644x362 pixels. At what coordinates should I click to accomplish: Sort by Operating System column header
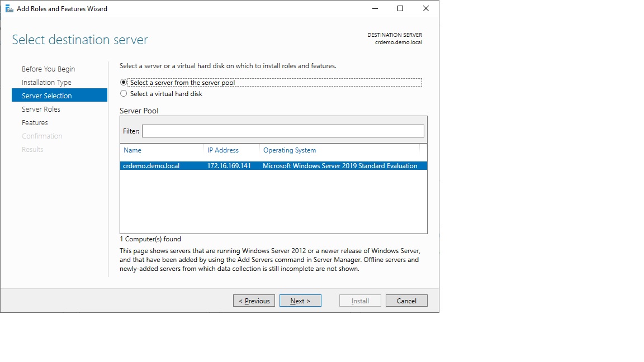(x=290, y=150)
